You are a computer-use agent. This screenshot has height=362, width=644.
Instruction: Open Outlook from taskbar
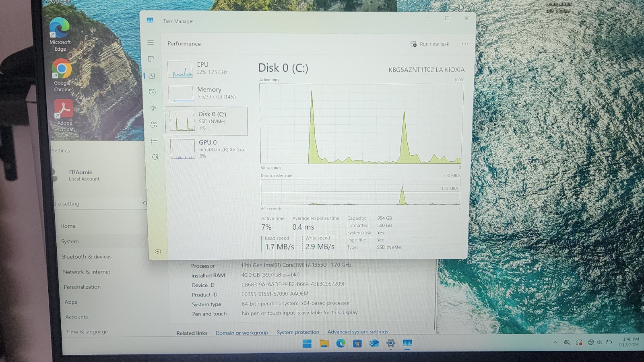[374, 343]
